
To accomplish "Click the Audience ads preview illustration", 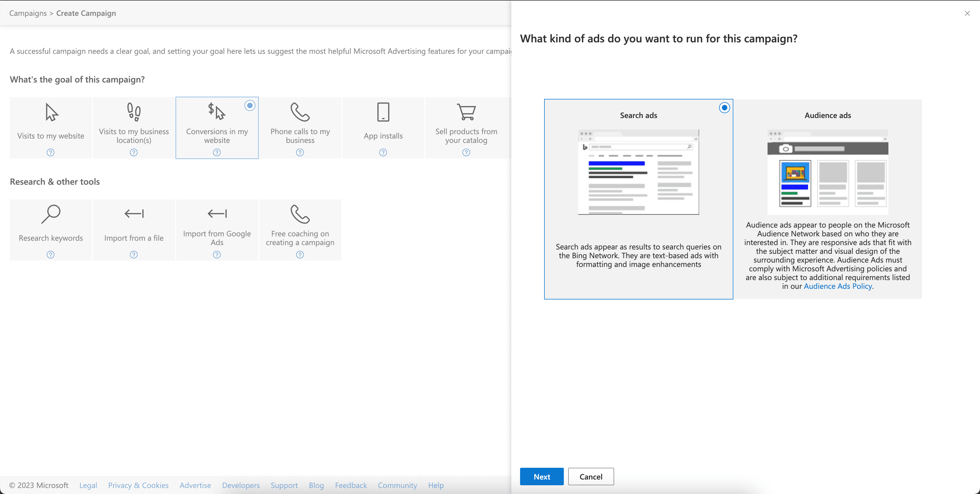I will pyautogui.click(x=827, y=172).
